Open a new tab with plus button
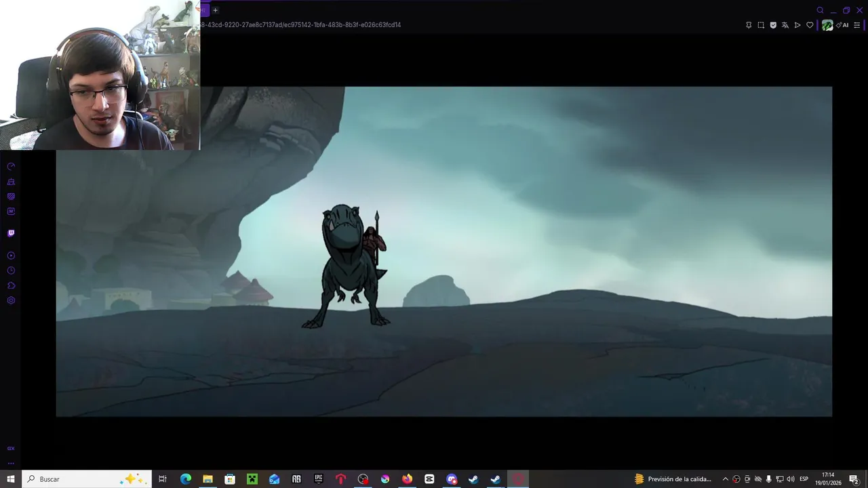This screenshot has width=868, height=488. 215,10
